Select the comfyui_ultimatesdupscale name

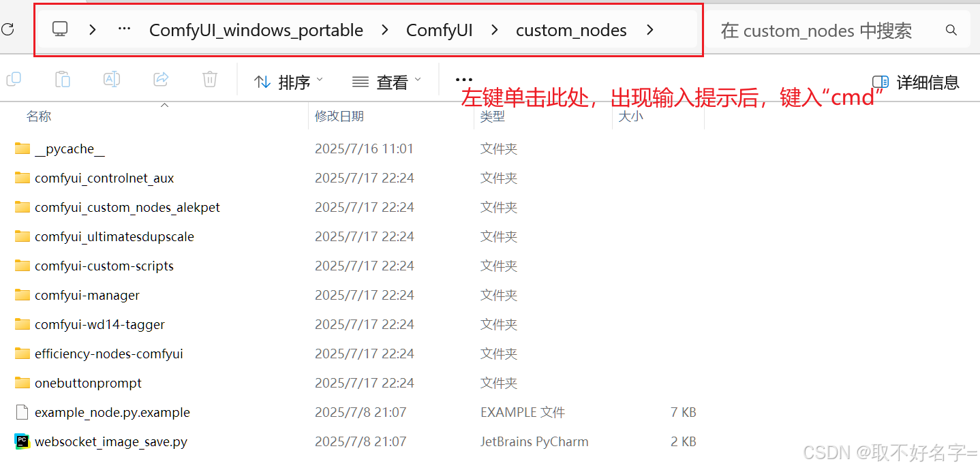pos(114,237)
